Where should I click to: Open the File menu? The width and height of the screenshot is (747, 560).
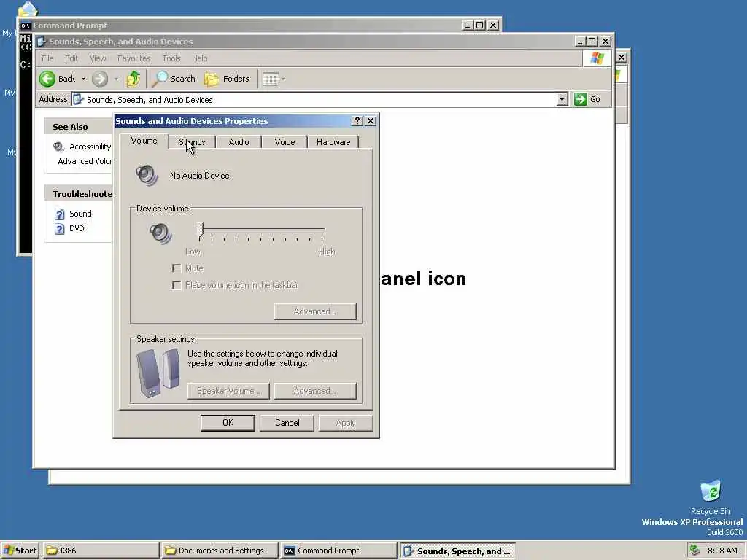click(x=47, y=58)
